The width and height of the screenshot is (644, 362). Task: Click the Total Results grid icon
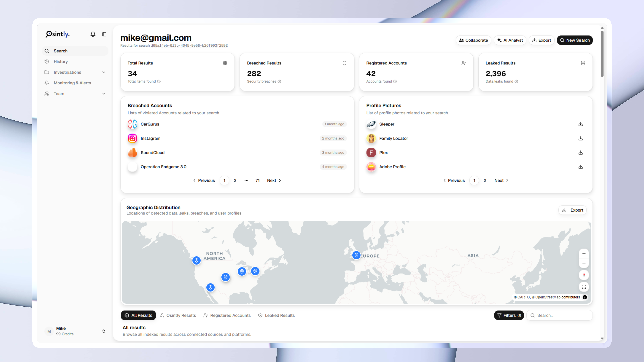pos(225,63)
